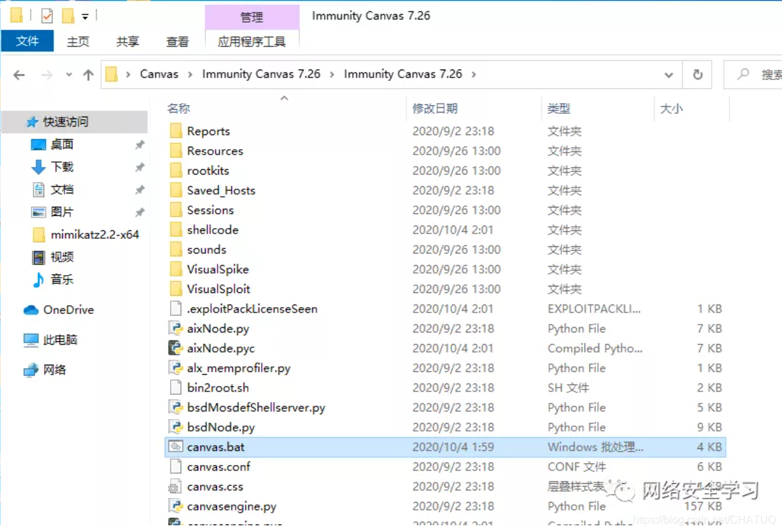The image size is (782, 532).
Task: Select the VisualSploit folder icon
Action: click(175, 289)
